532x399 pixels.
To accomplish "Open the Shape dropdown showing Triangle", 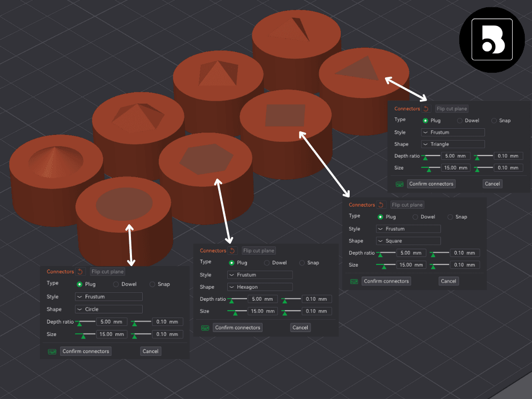I will pos(453,144).
